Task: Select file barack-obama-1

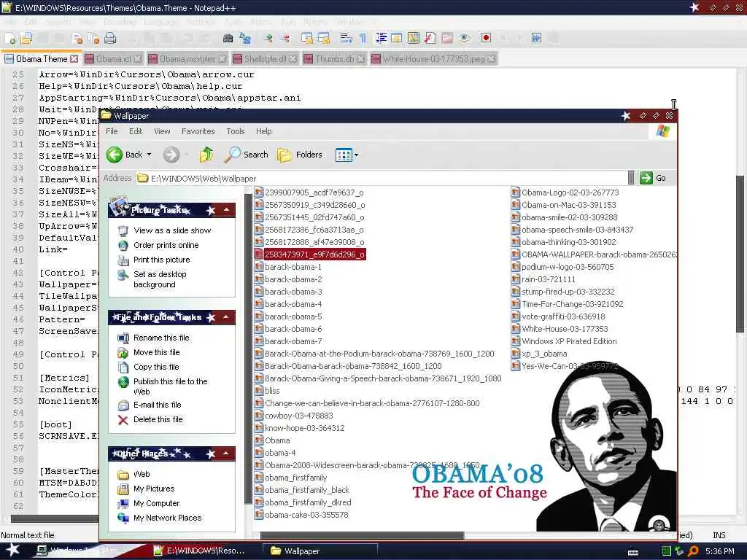Action: tap(293, 267)
